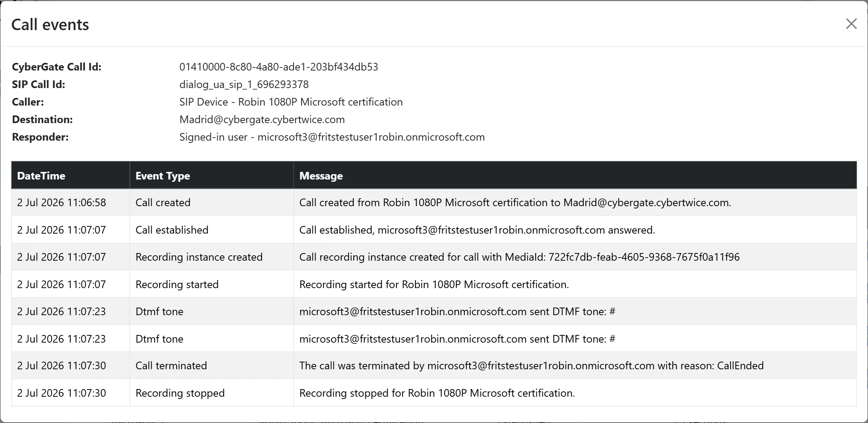Click destination Madrid@cybergate.cybertwice.com in the header details
Viewport: 868px width, 423px height.
pyautogui.click(x=262, y=120)
